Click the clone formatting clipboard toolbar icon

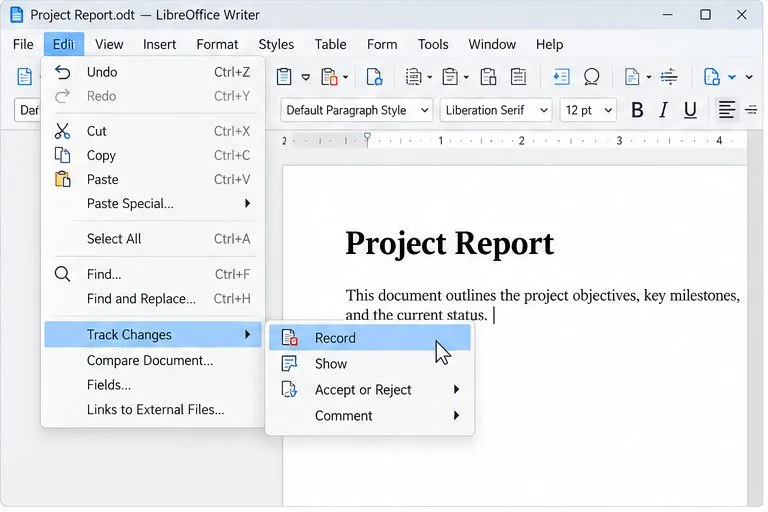tap(329, 77)
